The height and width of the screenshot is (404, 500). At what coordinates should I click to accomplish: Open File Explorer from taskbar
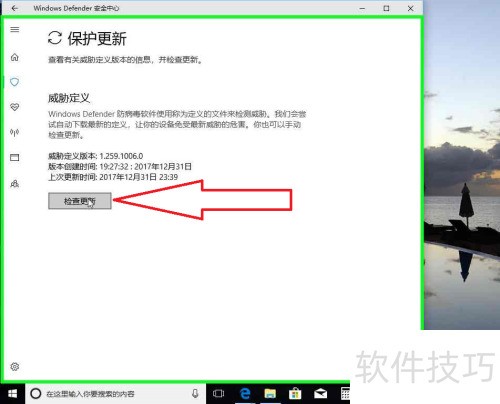[270, 394]
